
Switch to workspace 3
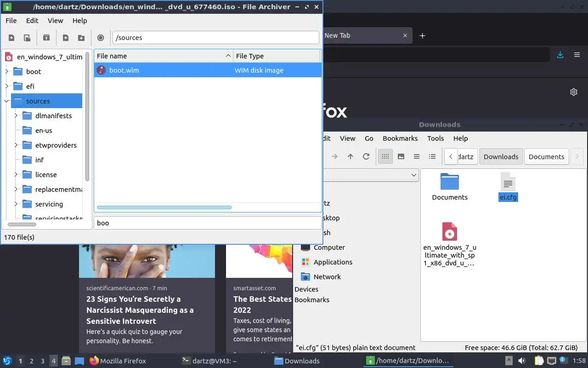click(43, 361)
